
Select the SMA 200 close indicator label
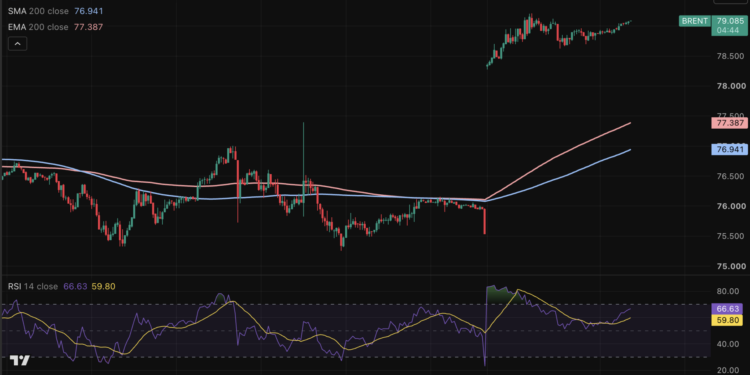tap(38, 11)
